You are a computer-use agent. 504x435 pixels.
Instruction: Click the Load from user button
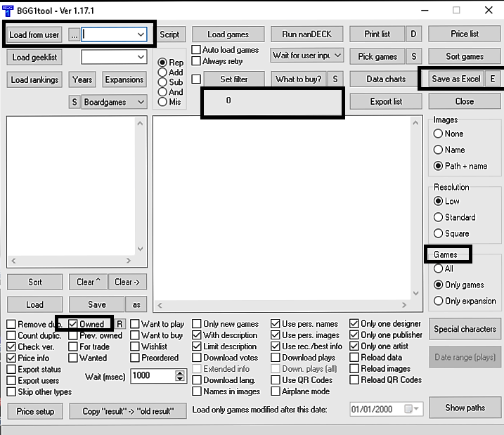point(34,34)
